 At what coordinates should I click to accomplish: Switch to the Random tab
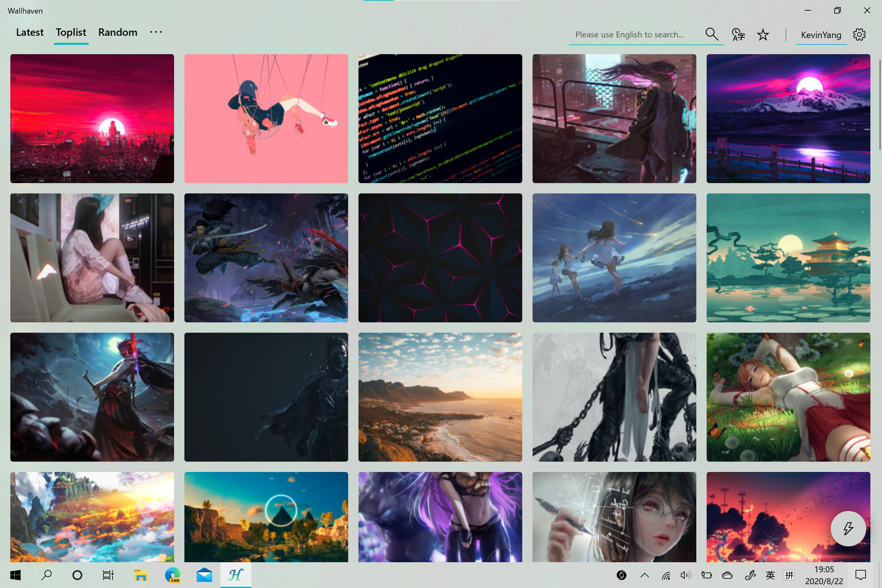coord(118,32)
